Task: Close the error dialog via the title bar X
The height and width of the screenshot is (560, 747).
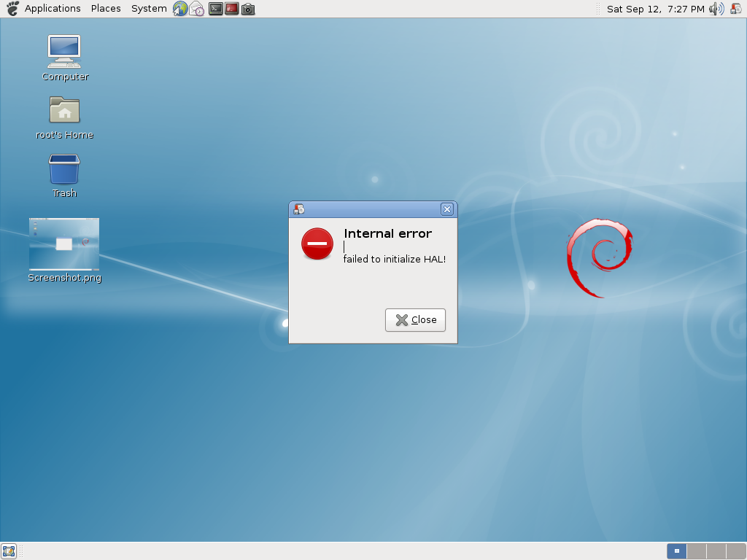Action: pyautogui.click(x=447, y=209)
